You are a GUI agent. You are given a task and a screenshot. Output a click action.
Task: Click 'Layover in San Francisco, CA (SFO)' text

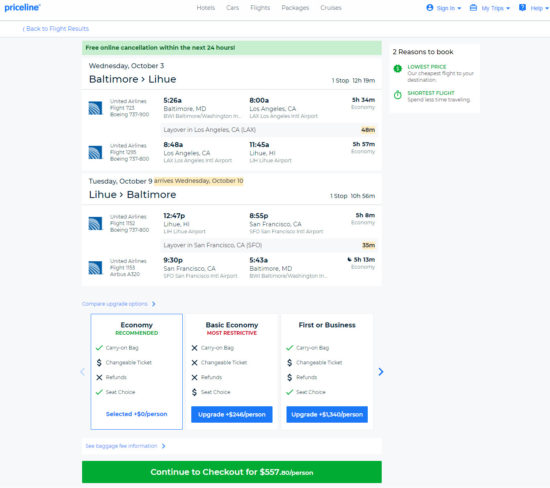(x=213, y=245)
